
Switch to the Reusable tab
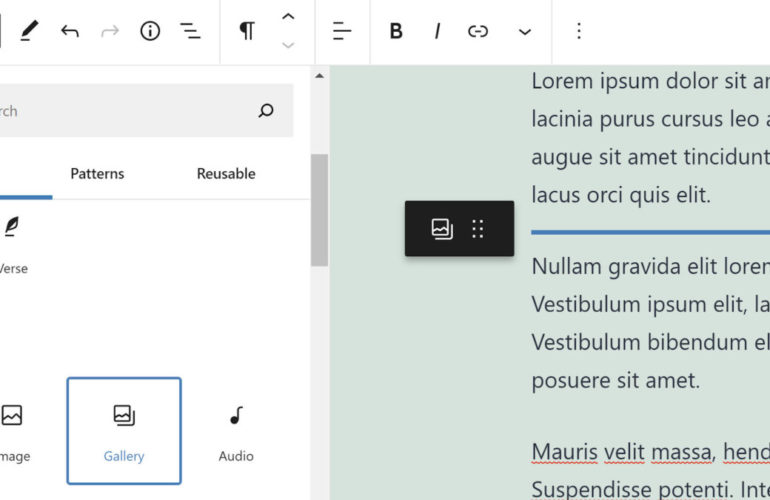click(x=226, y=173)
